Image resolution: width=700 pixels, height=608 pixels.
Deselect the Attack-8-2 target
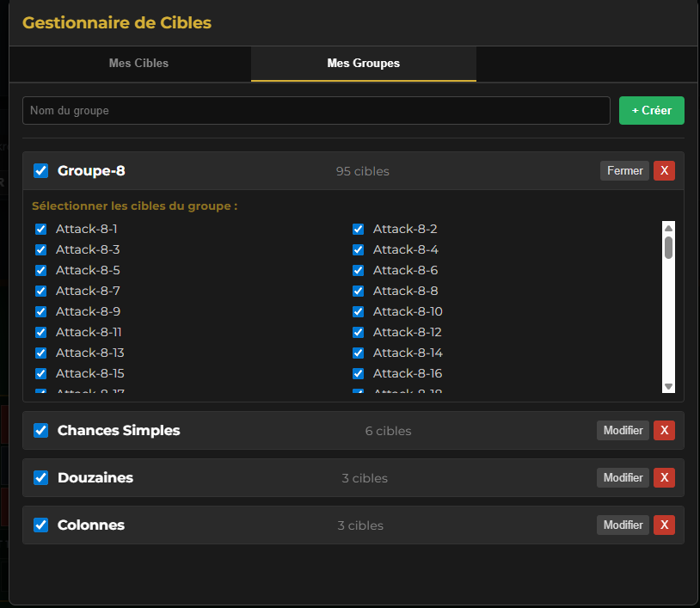tap(358, 229)
